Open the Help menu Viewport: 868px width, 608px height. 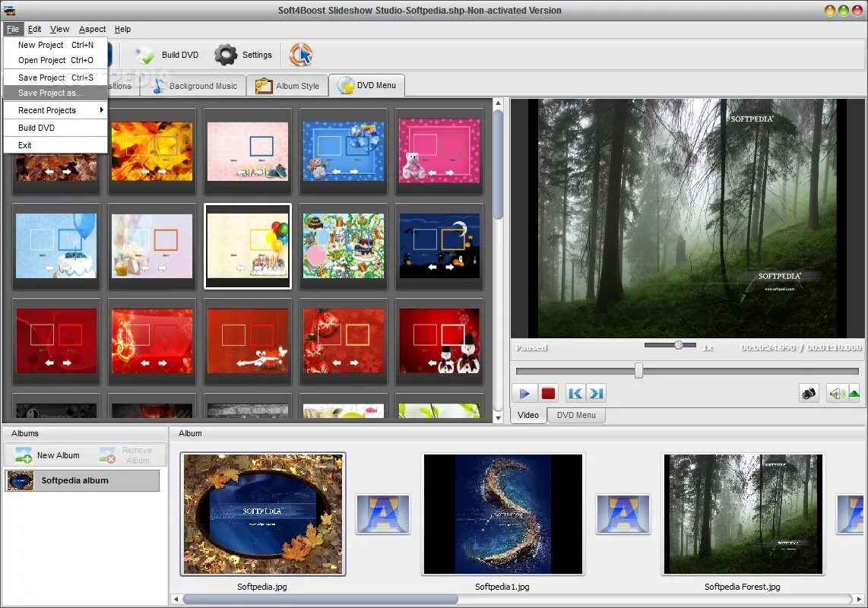click(123, 30)
